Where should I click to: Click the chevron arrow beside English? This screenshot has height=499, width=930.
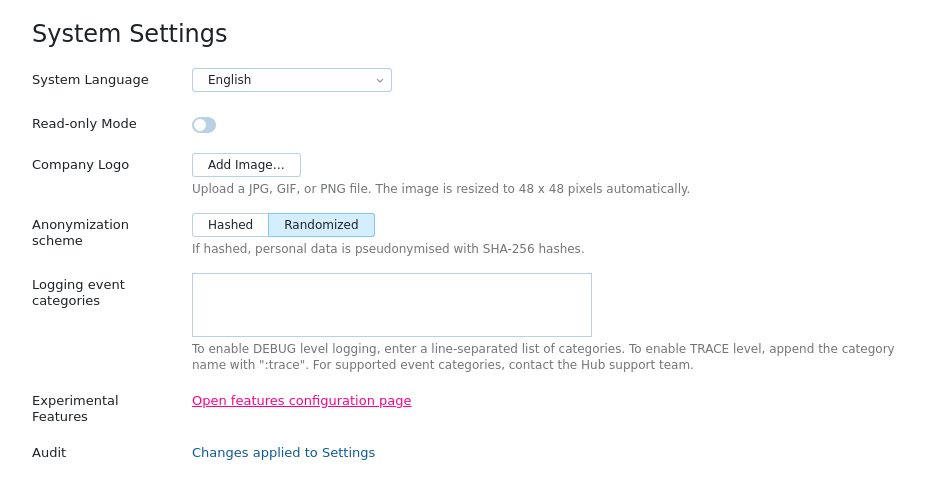pos(380,80)
